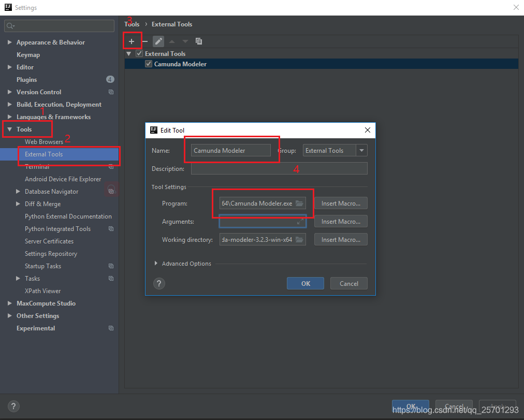This screenshot has height=420, width=524.
Task: Expand Advanced Options in Edit Tool
Action: point(156,263)
